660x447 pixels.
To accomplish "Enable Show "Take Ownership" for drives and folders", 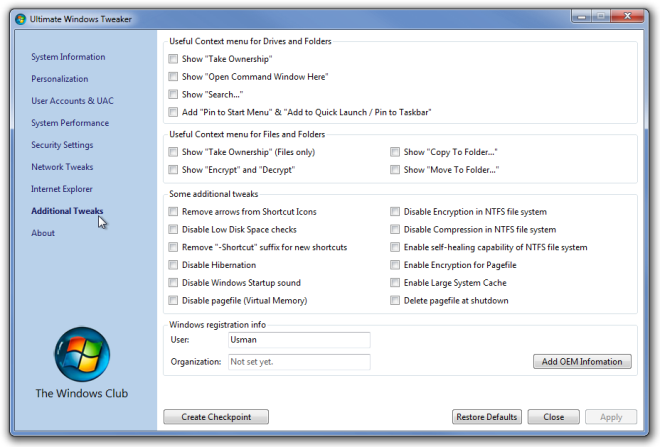I will [173, 59].
